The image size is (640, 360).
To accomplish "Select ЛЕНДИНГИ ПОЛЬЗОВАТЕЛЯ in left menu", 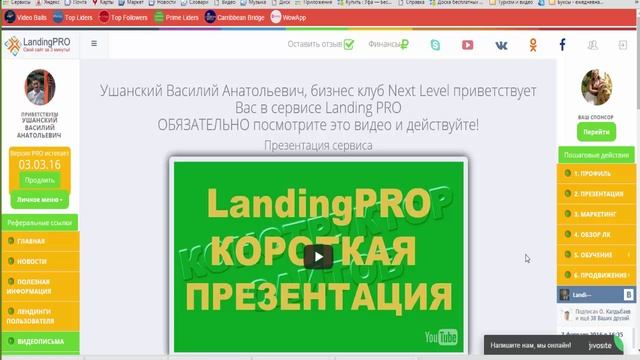I will (40, 316).
